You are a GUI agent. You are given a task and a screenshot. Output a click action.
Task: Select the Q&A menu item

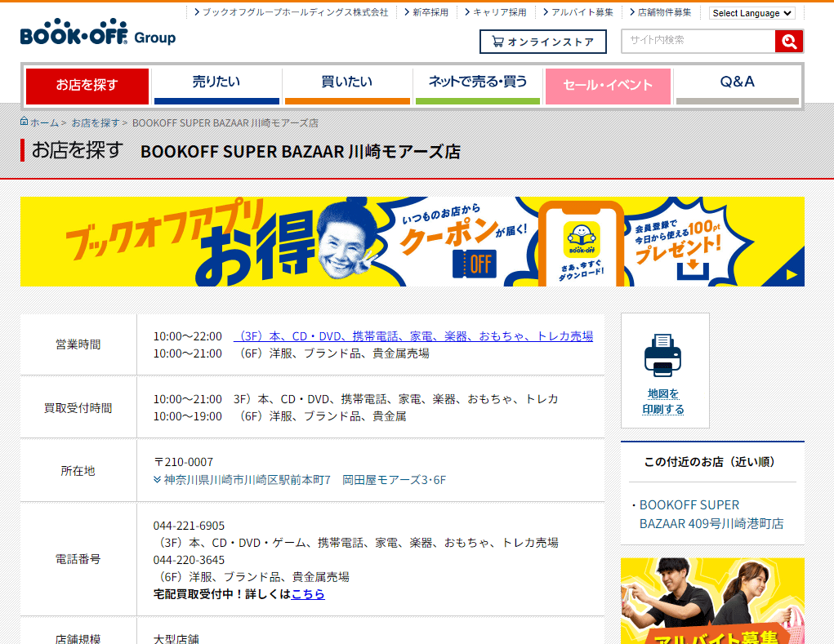coord(738,82)
